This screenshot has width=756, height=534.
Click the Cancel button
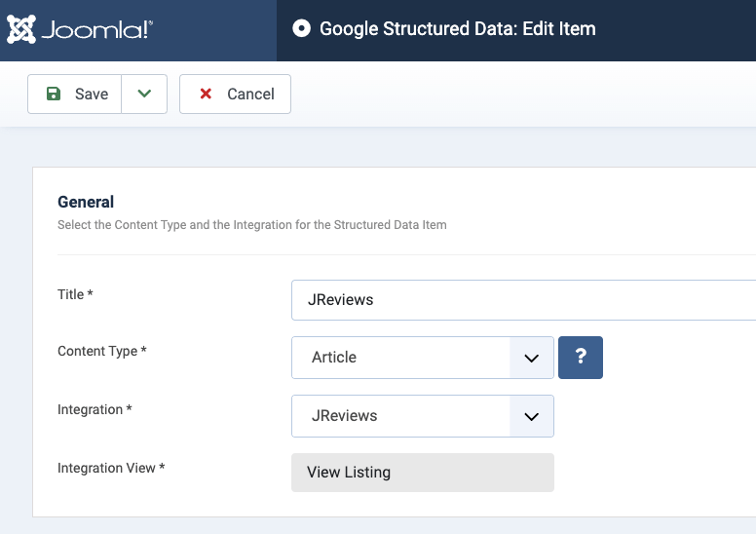[236, 95]
